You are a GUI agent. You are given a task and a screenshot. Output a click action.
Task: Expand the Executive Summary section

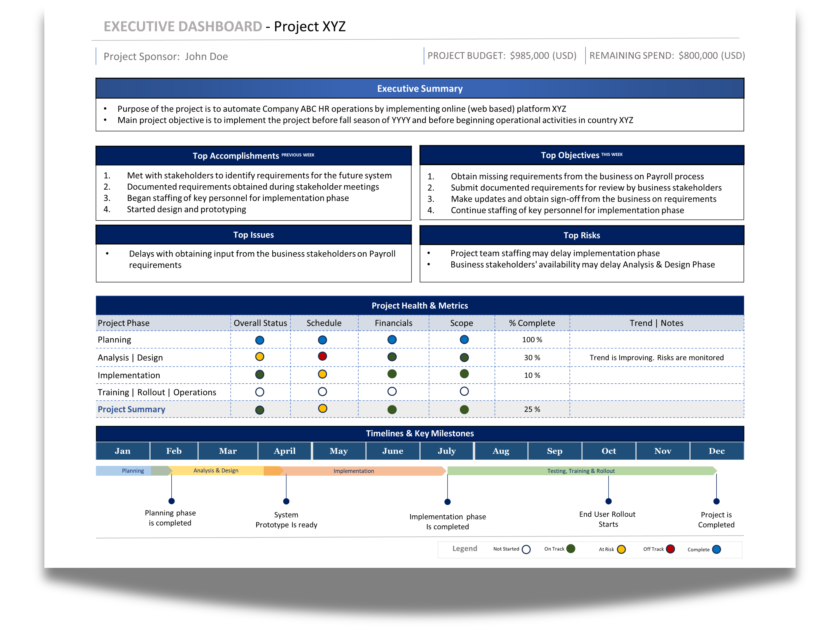[420, 88]
